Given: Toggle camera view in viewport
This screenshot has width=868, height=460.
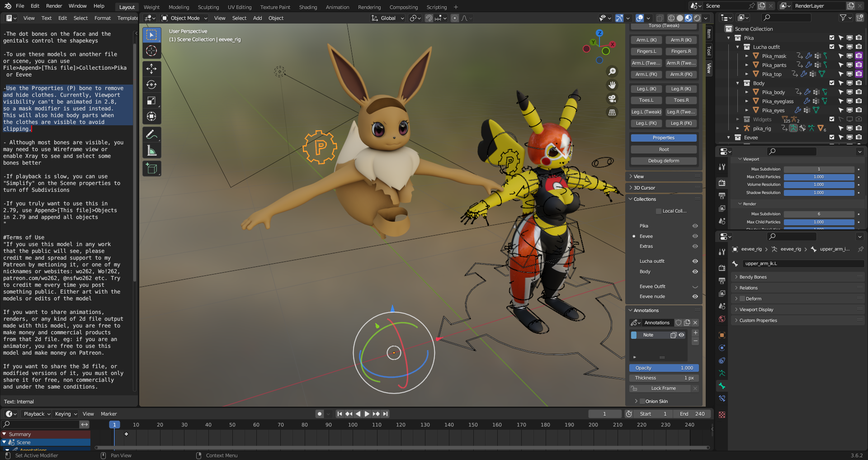Looking at the screenshot, I should pyautogui.click(x=612, y=99).
